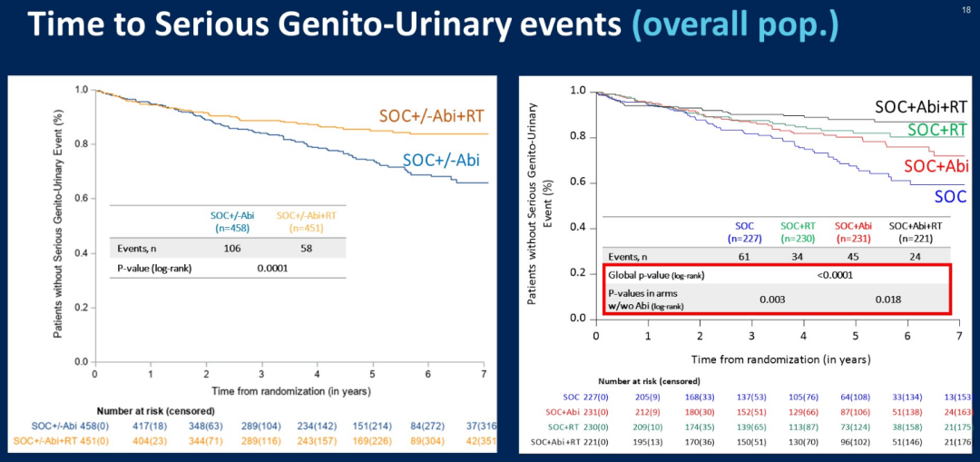The height and width of the screenshot is (462, 980).
Task: Click 'SOC+Abi+RT (n=221)' column header in right table
Action: (x=914, y=232)
